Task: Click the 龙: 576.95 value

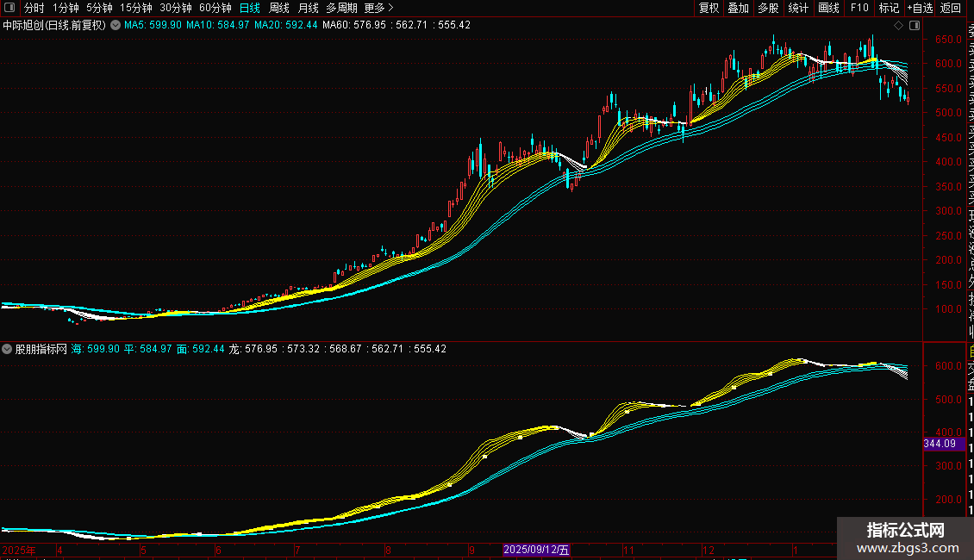Action: pyautogui.click(x=253, y=349)
